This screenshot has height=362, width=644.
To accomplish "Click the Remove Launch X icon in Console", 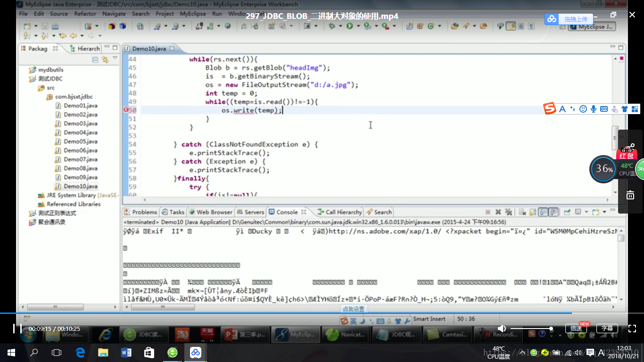I will (x=498, y=212).
